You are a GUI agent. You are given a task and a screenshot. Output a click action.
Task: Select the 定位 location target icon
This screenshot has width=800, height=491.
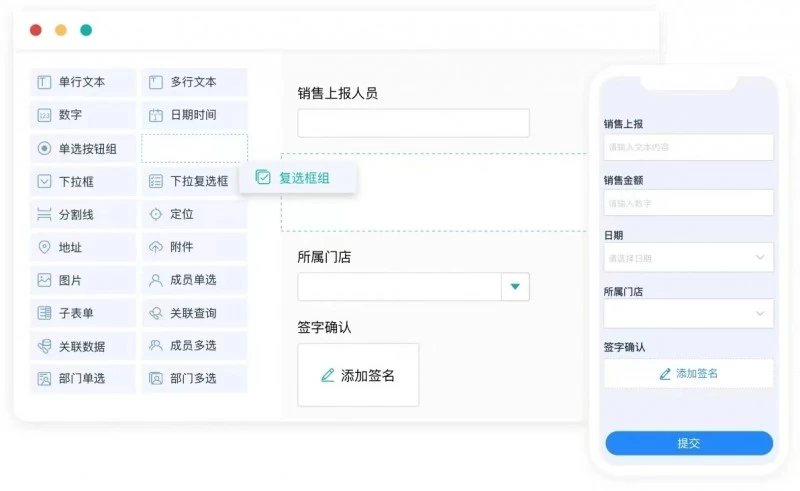[x=155, y=214]
